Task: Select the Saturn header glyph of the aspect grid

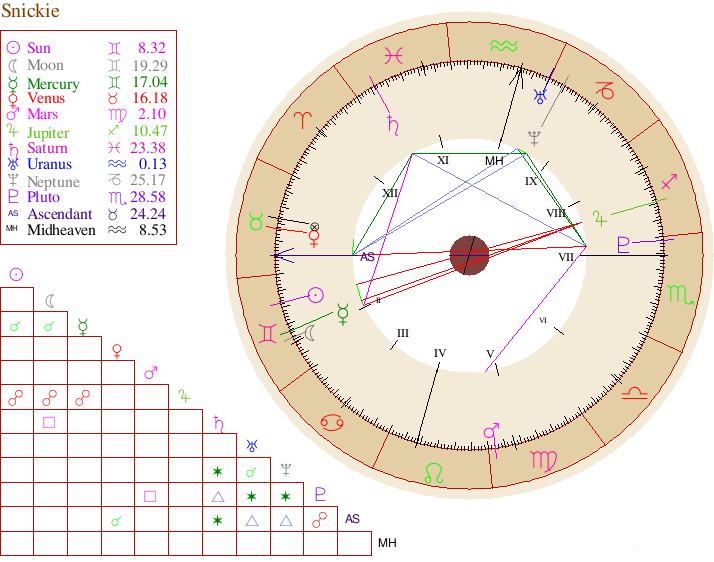Action: point(219,424)
